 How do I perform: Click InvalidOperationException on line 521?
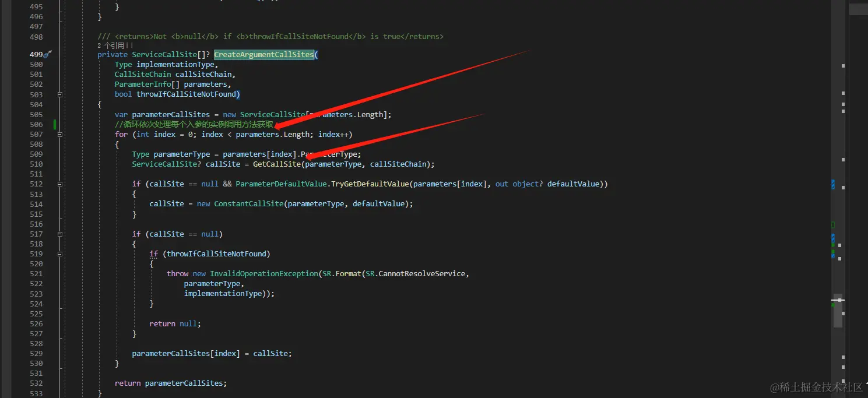(264, 274)
